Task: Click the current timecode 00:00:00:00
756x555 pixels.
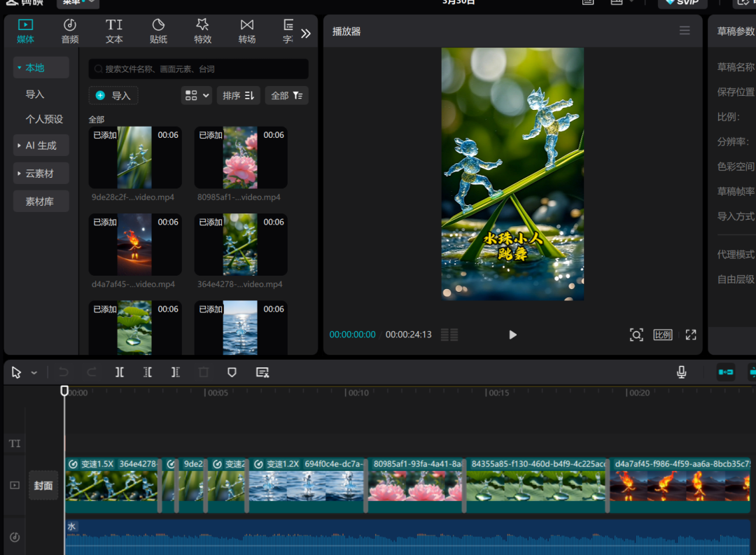Action: point(352,335)
